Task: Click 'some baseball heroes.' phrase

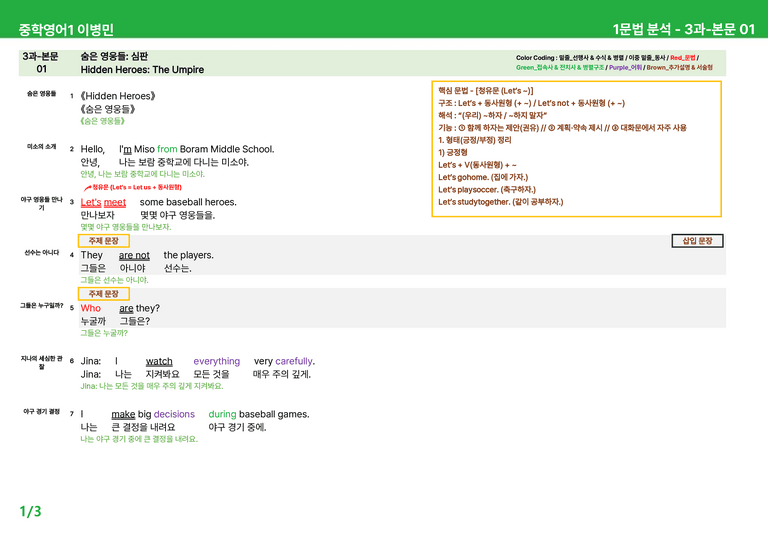Action: [x=188, y=202]
